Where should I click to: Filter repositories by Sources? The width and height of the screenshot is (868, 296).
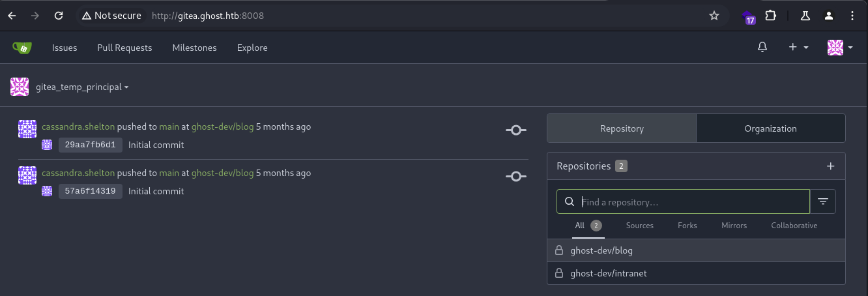coord(639,226)
